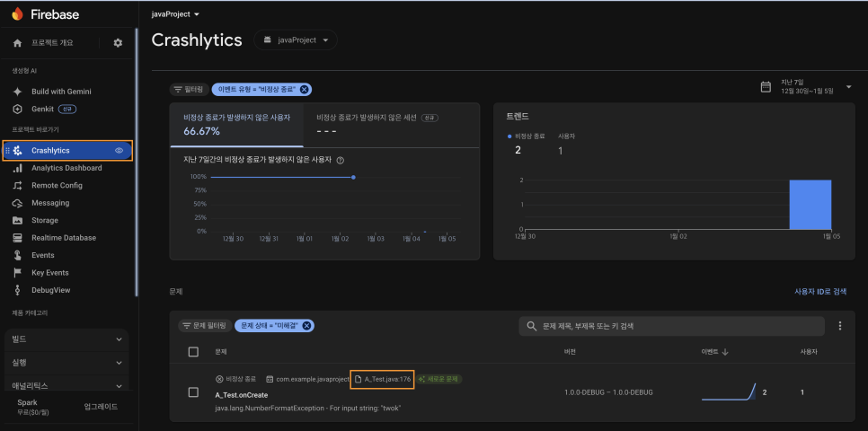
Task: Click the issue events sparkline
Action: click(729, 391)
